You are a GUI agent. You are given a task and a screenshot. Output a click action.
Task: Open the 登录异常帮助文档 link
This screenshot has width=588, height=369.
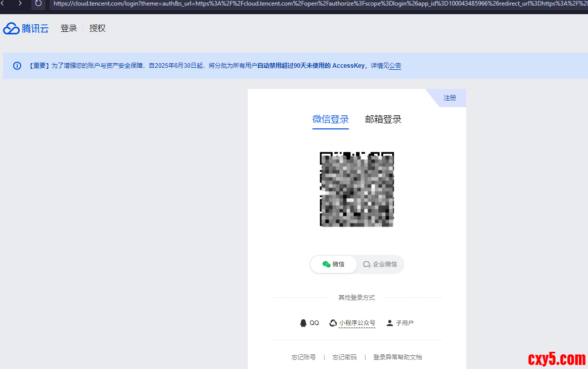coord(397,357)
